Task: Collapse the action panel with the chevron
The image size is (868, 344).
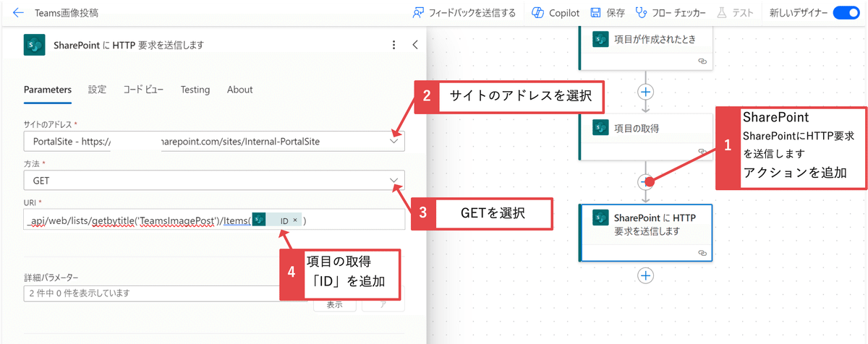Action: (x=415, y=45)
